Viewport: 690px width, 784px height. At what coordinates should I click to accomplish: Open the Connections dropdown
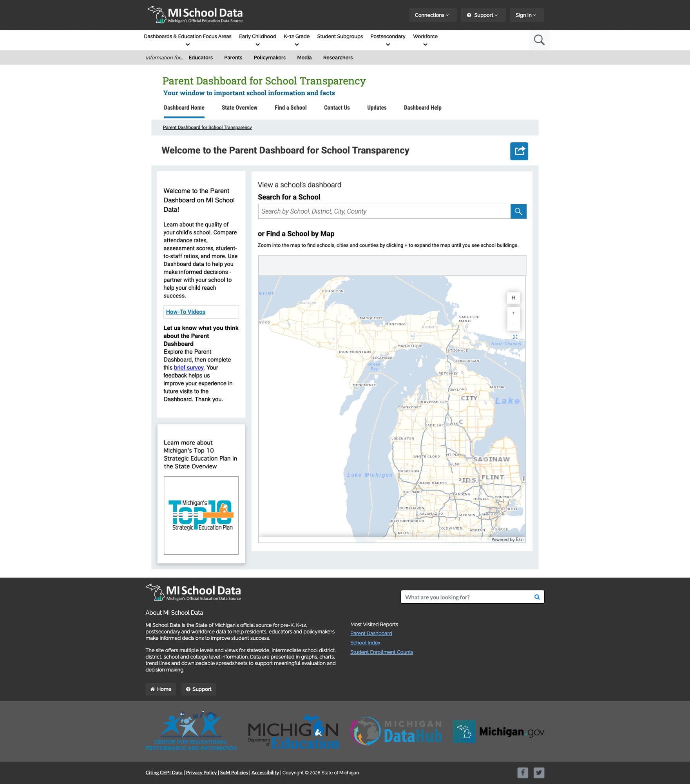432,15
